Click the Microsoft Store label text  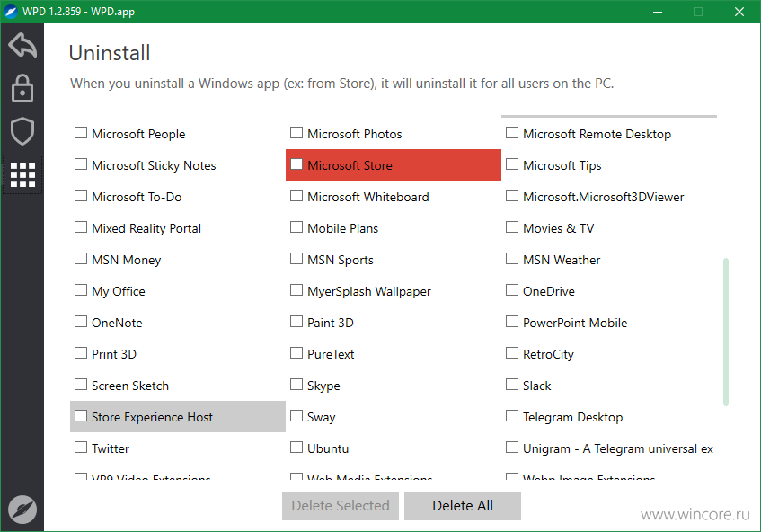(350, 165)
